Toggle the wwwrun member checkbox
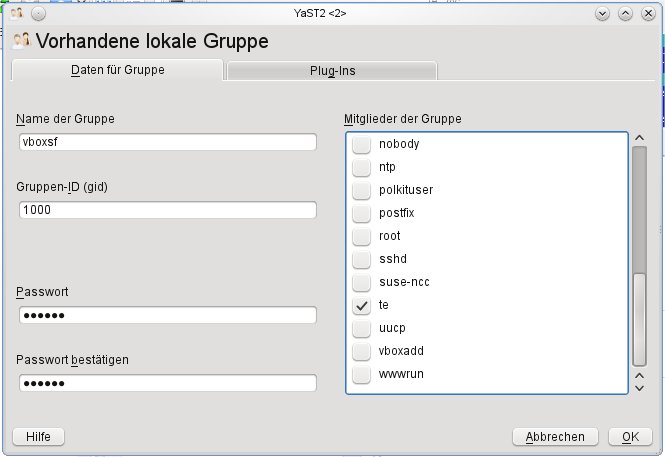This screenshot has width=665, height=457. [361, 374]
